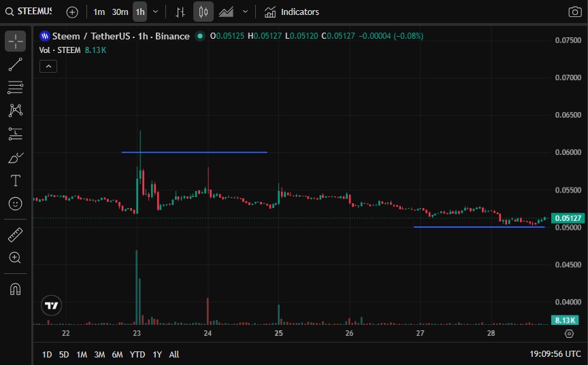
Task: Select the crosshair cursor tool
Action: click(16, 41)
